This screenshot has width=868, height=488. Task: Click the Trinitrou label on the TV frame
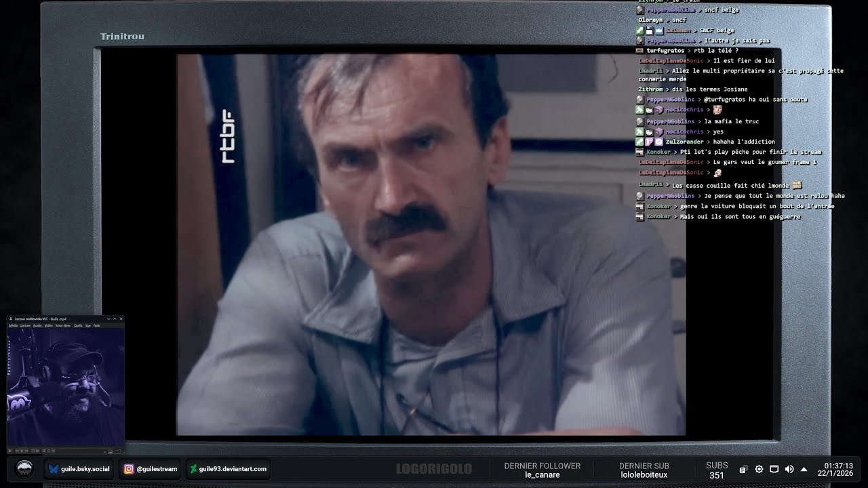[122, 37]
